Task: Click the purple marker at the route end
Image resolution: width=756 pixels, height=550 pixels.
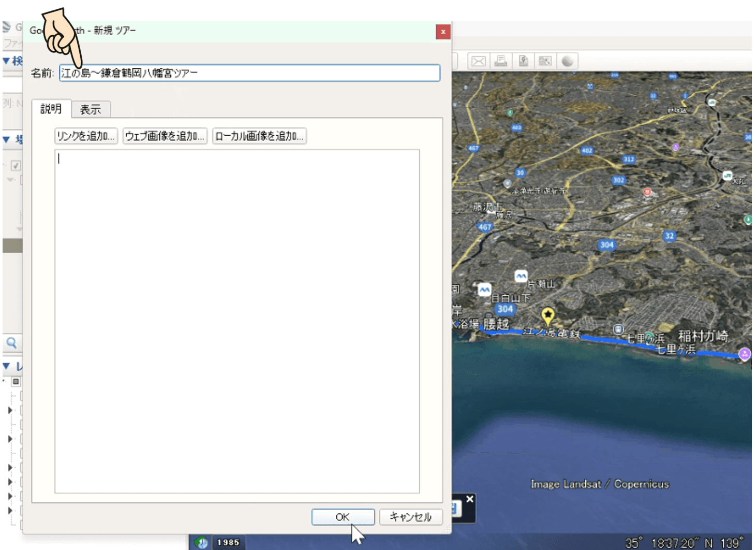Action: 745,354
